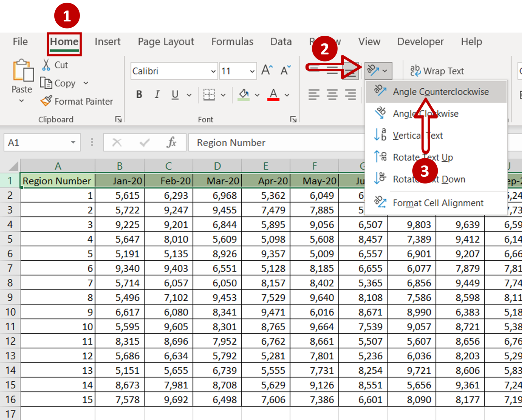Open the Help tab
Viewport: 522px width, 420px height.
(471, 41)
